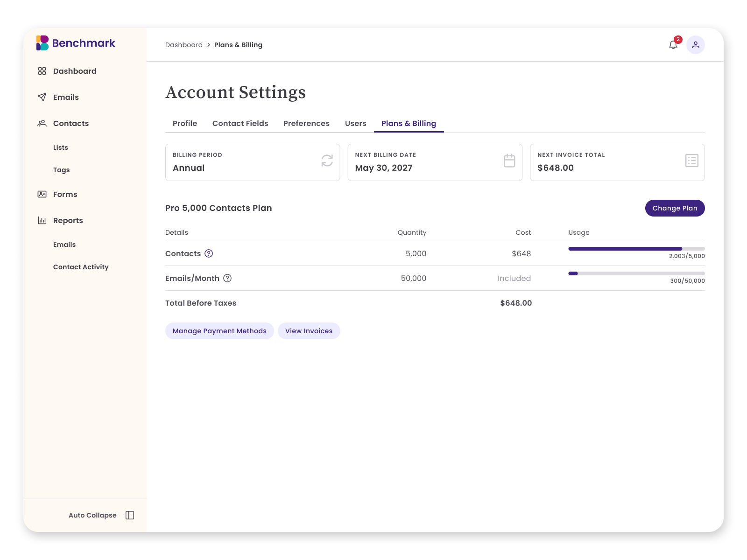The image size is (747, 560).
Task: Open Emails under Reports
Action: 64,245
